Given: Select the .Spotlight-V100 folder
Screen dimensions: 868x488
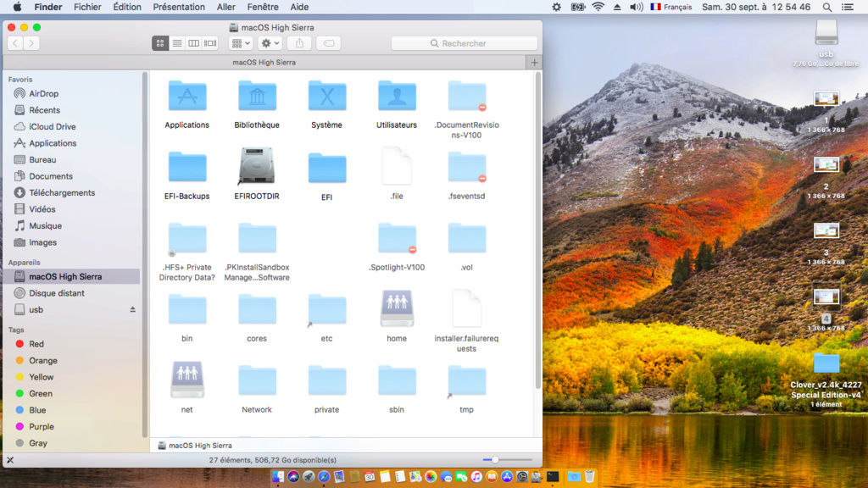Looking at the screenshot, I should 397,238.
